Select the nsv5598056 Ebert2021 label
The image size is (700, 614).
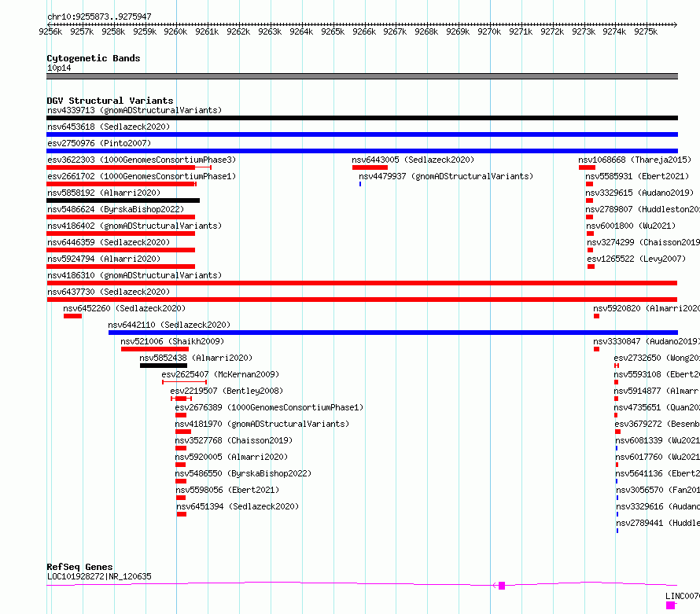coord(227,490)
